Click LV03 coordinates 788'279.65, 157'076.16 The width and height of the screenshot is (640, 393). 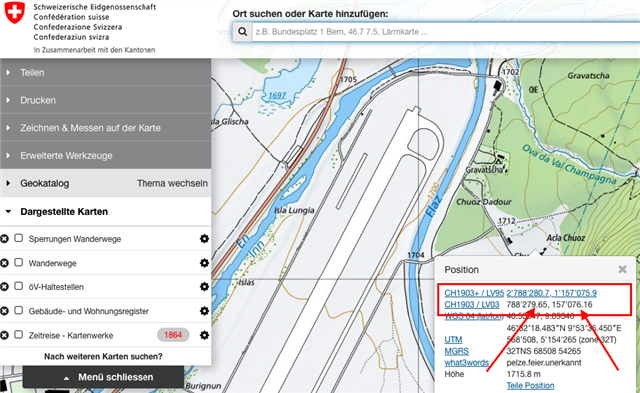pos(549,304)
